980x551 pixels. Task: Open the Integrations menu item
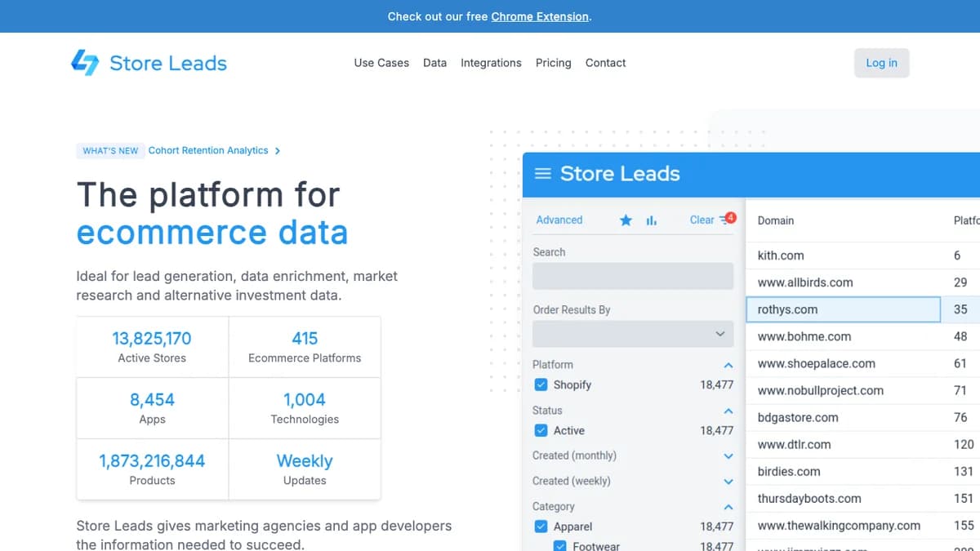pyautogui.click(x=491, y=63)
